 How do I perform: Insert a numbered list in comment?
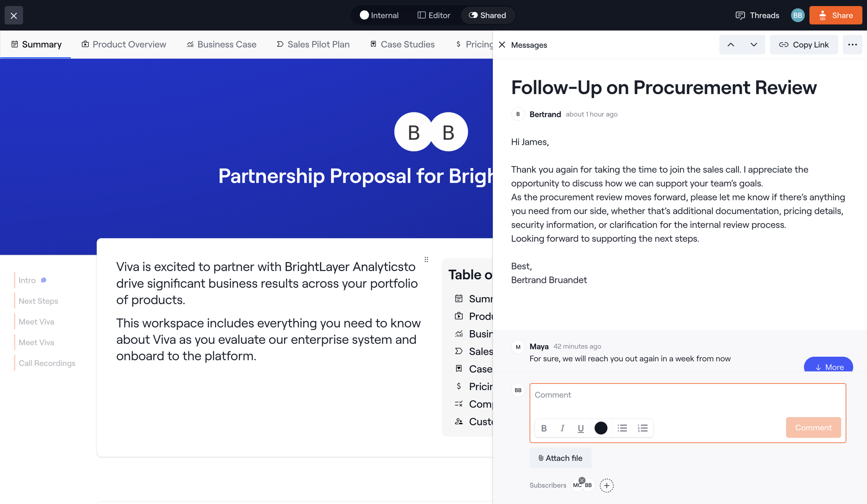[x=642, y=428]
